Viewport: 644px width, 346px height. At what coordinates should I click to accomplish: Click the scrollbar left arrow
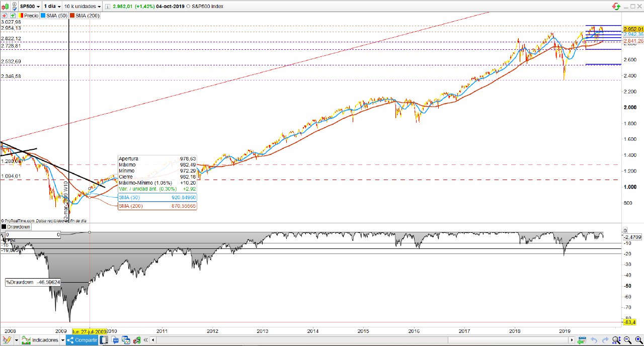153,340
